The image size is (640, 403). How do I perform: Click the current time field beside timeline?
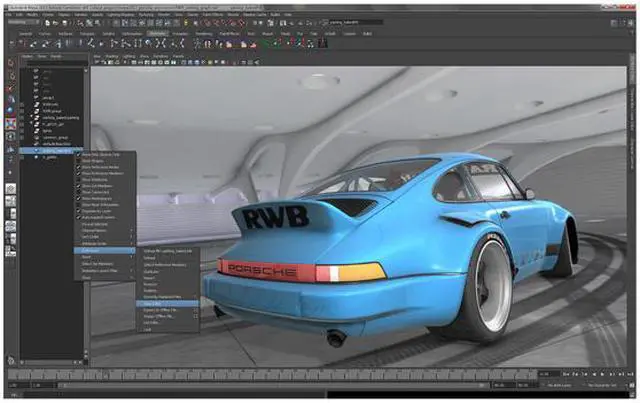click(x=549, y=374)
